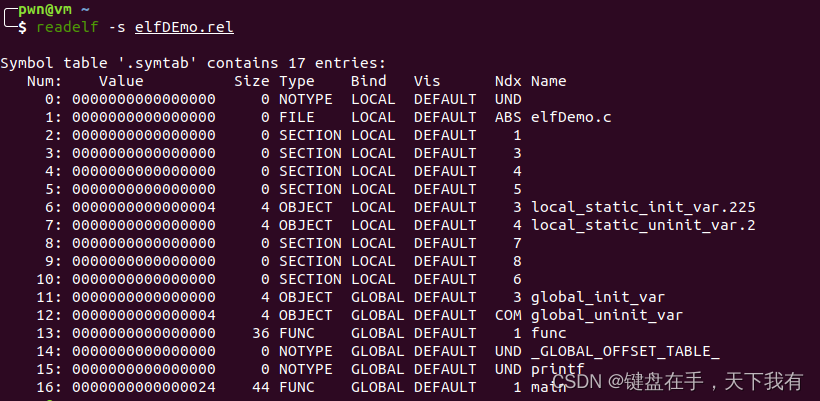The height and width of the screenshot is (401, 820).
Task: Click the value 0000000000000004 in row 6
Action: tap(144, 208)
